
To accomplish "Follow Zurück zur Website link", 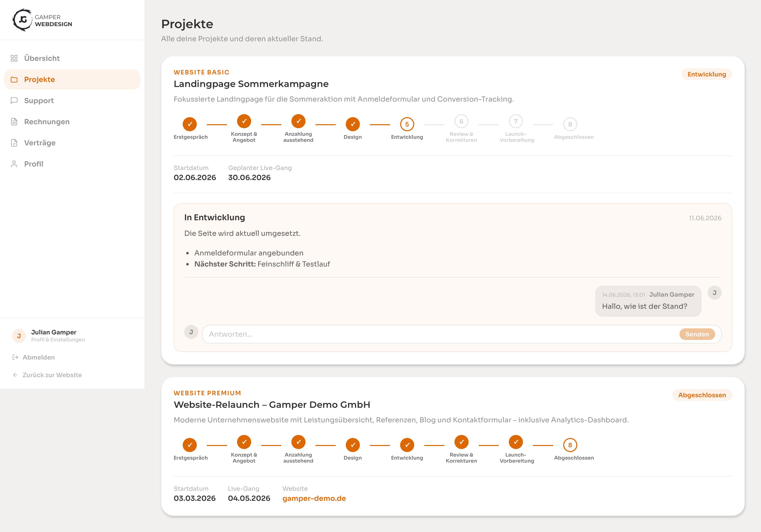I will pos(47,375).
